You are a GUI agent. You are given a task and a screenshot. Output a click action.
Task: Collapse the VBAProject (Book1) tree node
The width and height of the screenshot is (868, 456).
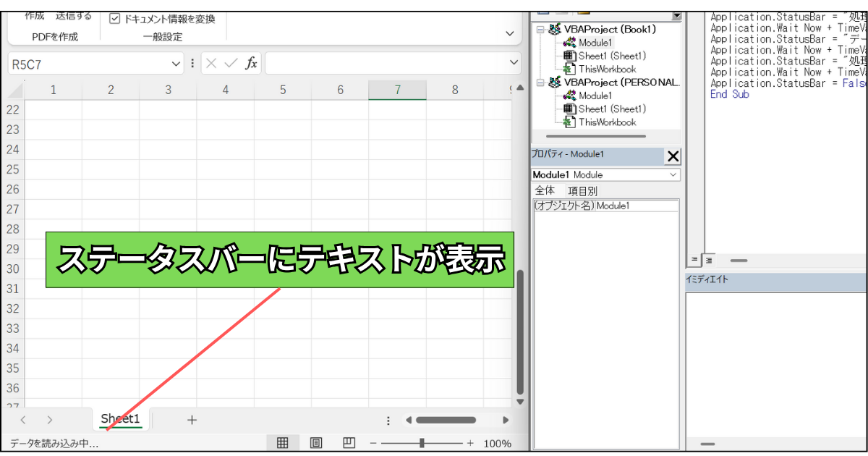[539, 30]
